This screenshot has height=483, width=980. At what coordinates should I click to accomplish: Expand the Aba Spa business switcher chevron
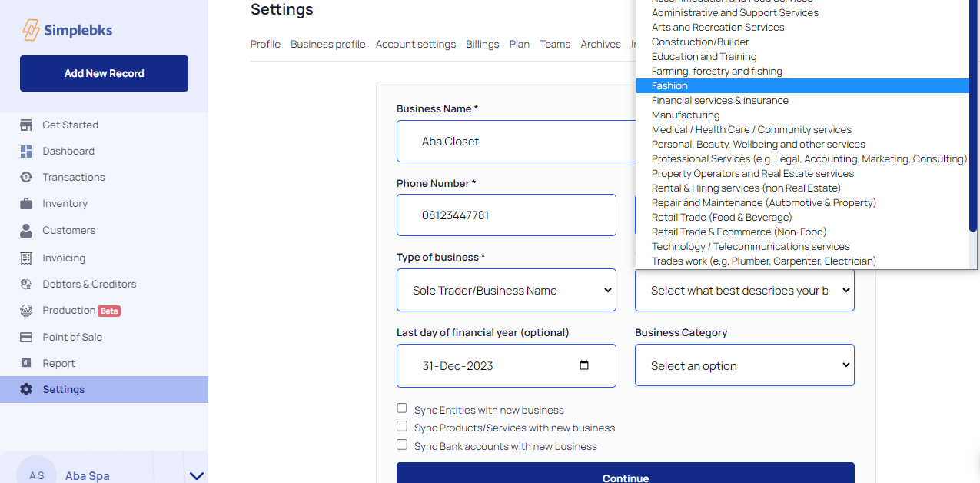click(x=196, y=476)
